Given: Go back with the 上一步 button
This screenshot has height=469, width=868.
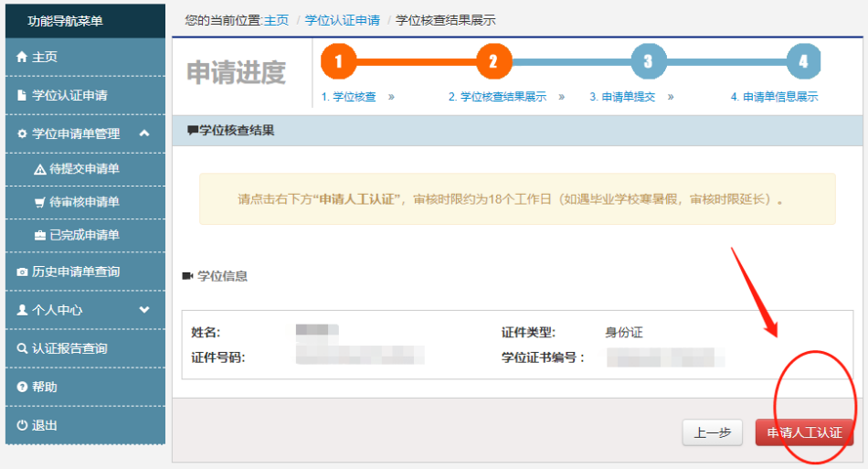Looking at the screenshot, I should tap(712, 432).
